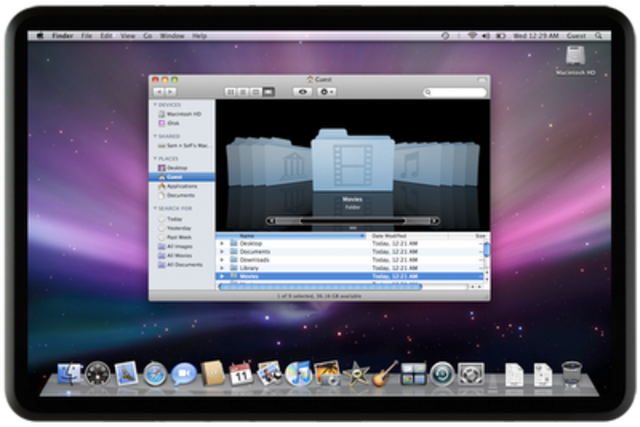Collapse the SEARCH FOR sidebar section
The image size is (640, 427).
(x=155, y=208)
